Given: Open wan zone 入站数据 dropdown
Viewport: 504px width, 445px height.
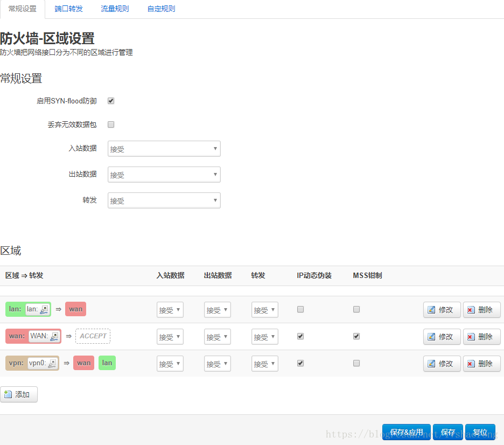Looking at the screenshot, I should (170, 337).
